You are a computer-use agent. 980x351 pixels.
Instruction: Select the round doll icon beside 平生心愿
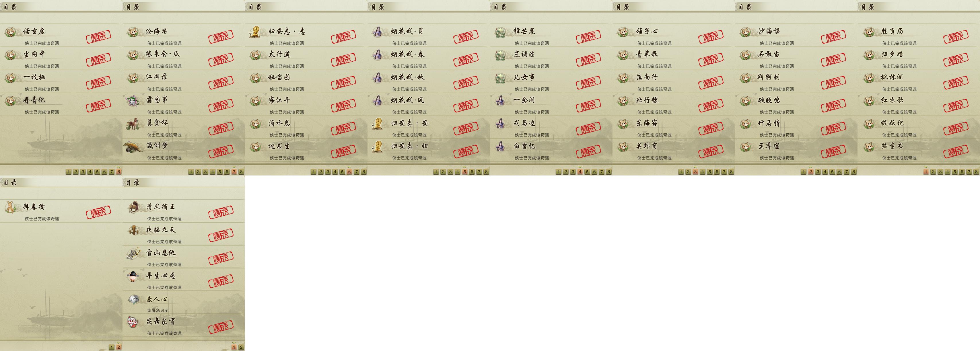pyautogui.click(x=133, y=276)
